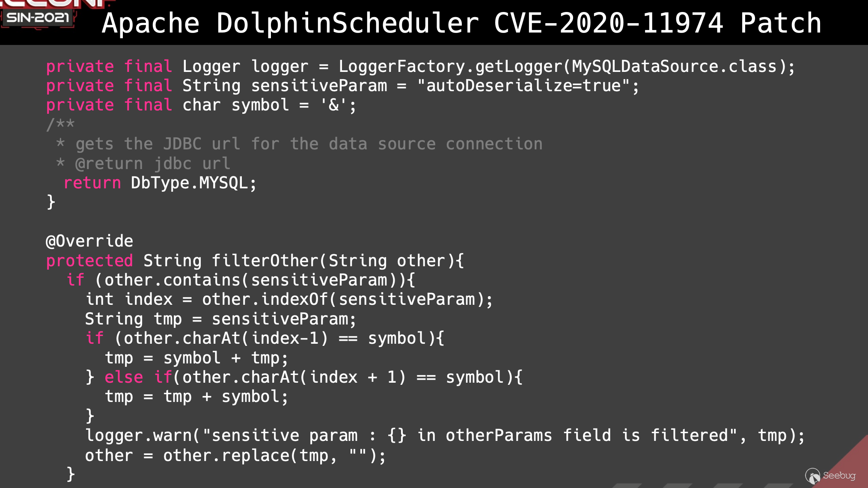This screenshot has width=868, height=488.
Task: Click the Seebug logo icon
Action: click(x=812, y=476)
